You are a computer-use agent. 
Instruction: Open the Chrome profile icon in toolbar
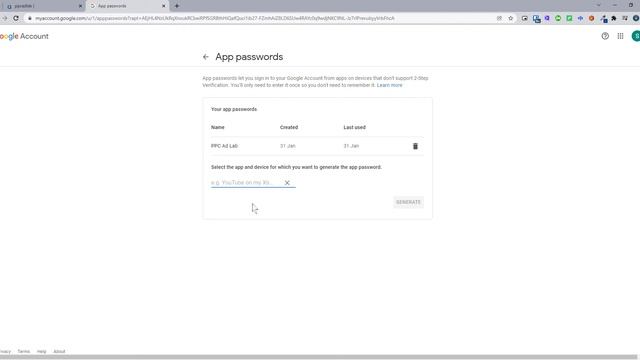click(x=636, y=18)
